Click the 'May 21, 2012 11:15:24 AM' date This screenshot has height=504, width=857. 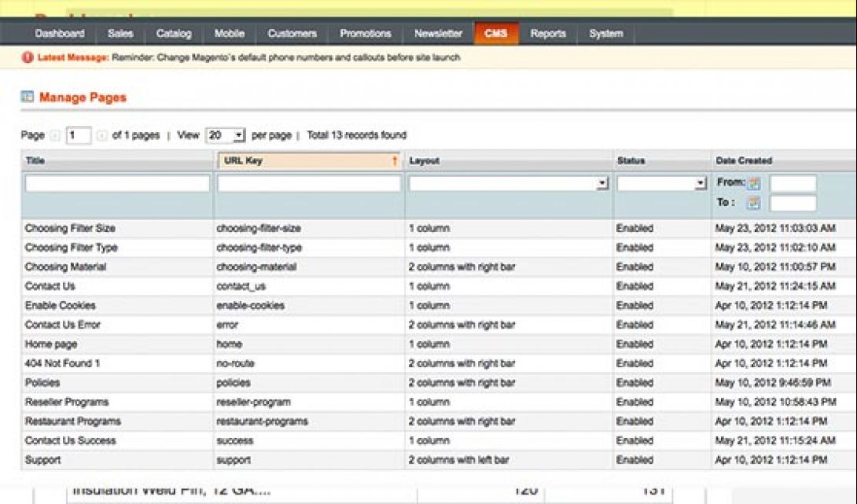click(775, 440)
